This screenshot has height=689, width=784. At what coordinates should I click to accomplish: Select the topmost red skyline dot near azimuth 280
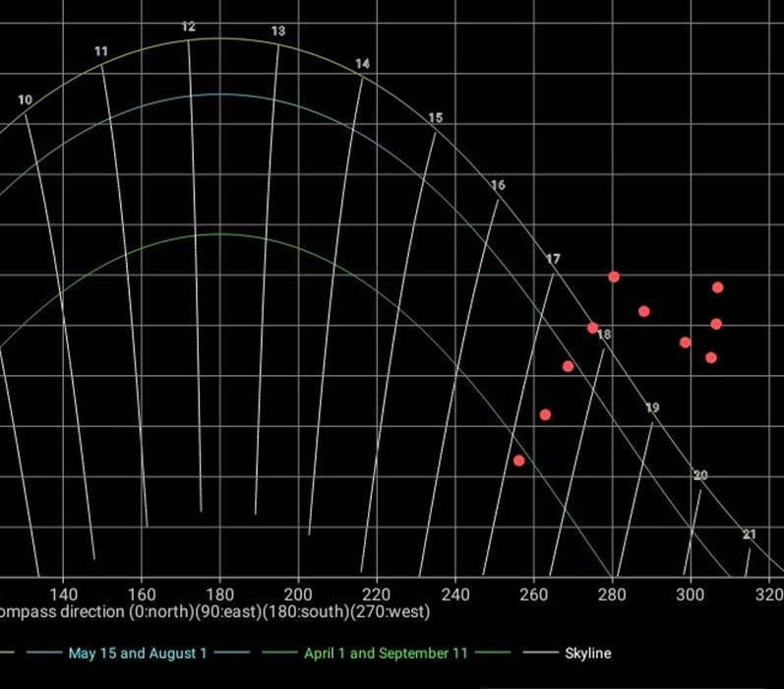pos(614,277)
